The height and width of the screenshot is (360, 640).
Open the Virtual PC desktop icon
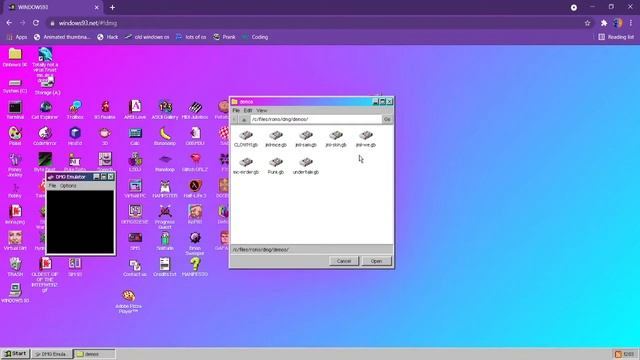pos(135,189)
